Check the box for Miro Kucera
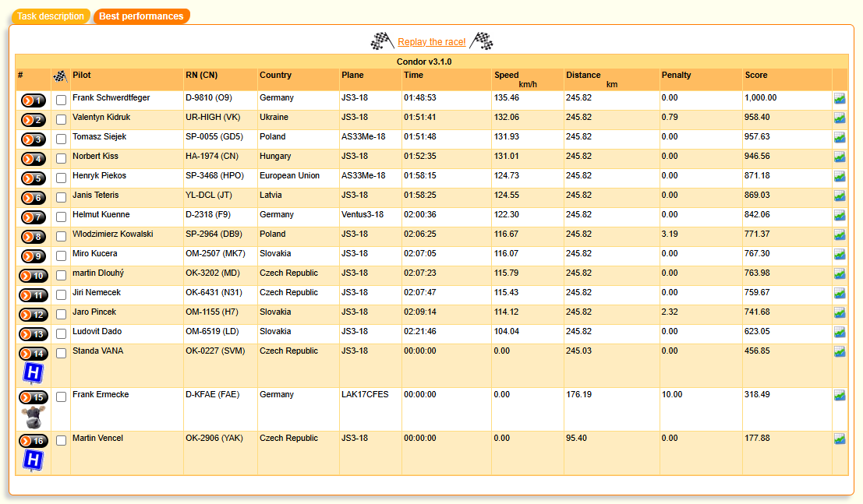 61,256
